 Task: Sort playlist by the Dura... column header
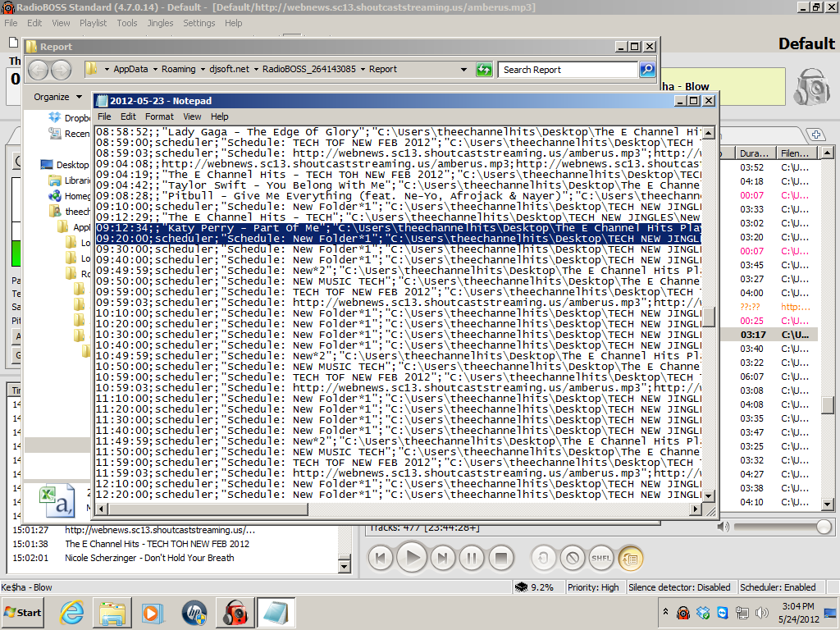[755, 153]
